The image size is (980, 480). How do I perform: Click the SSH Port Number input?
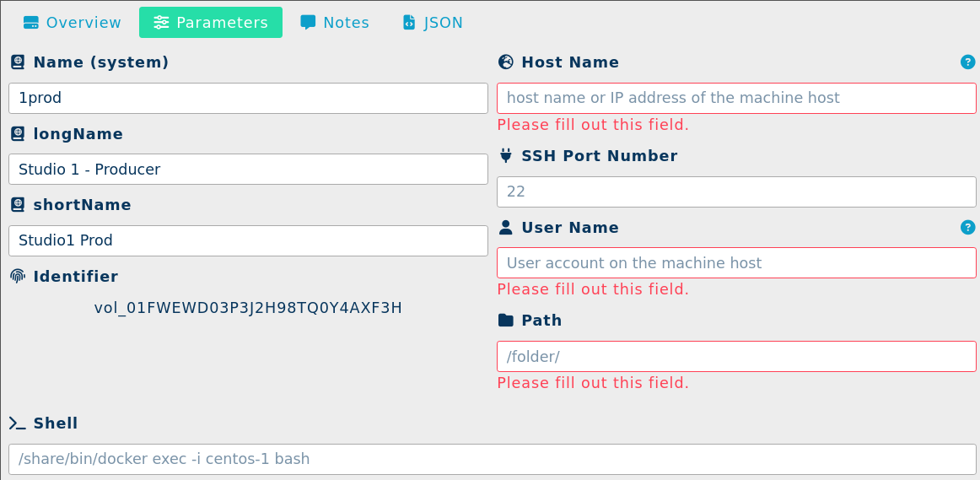(736, 191)
